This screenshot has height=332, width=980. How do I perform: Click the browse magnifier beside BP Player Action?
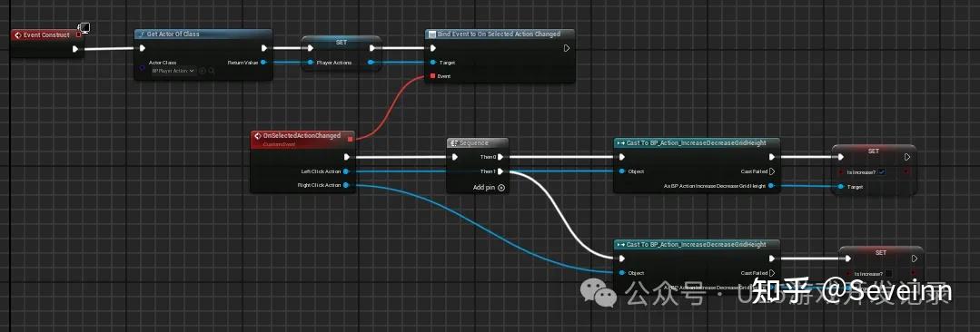click(x=212, y=71)
